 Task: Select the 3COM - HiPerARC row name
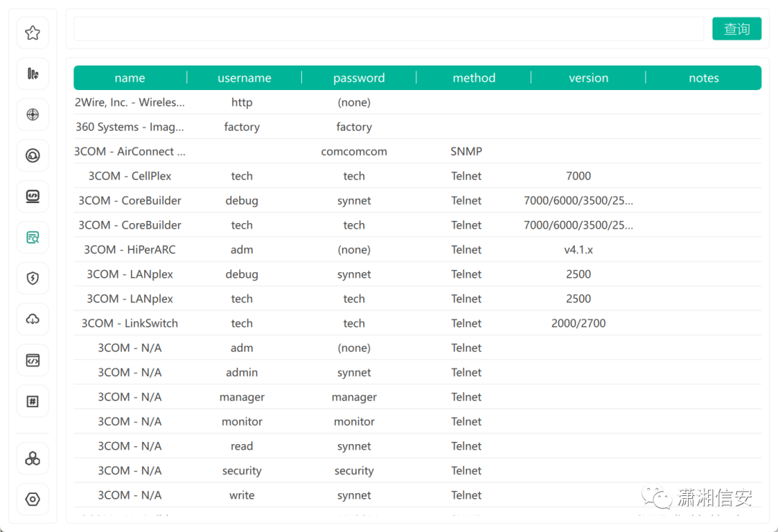pyautogui.click(x=130, y=250)
